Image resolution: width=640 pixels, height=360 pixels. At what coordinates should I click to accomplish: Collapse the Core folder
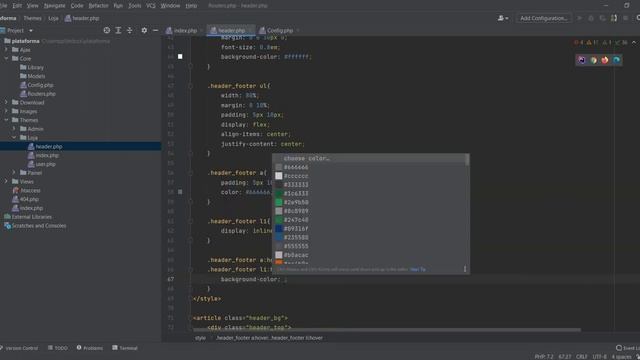(6, 58)
